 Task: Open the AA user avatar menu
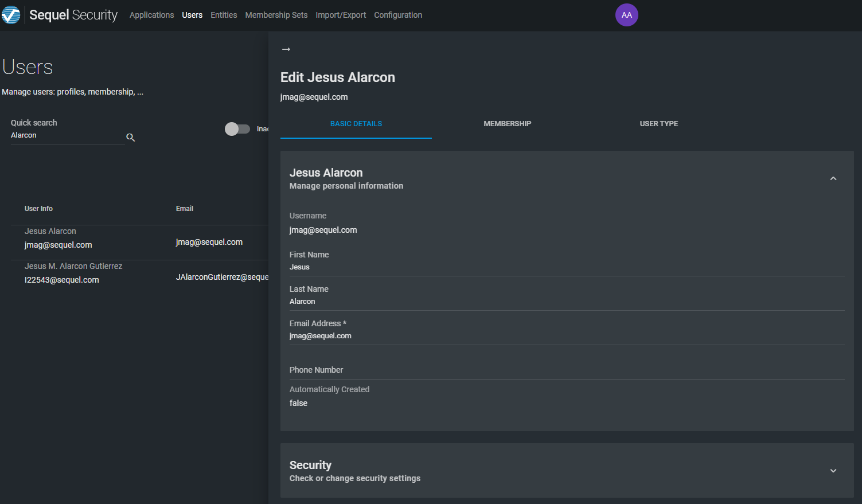click(626, 15)
